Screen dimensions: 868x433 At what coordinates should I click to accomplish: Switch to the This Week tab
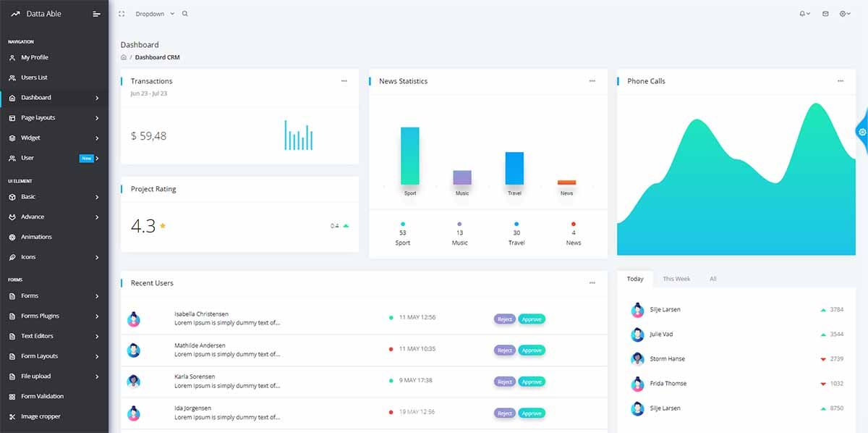point(676,279)
